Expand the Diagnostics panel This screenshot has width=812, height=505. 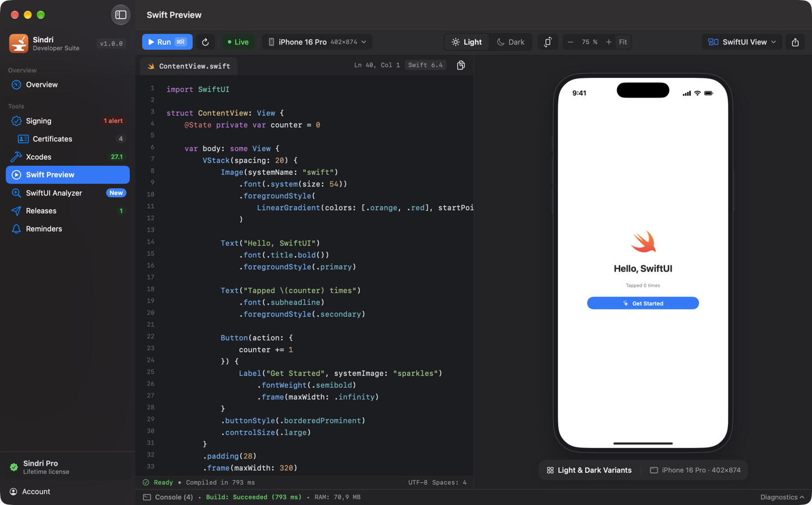[x=782, y=497]
